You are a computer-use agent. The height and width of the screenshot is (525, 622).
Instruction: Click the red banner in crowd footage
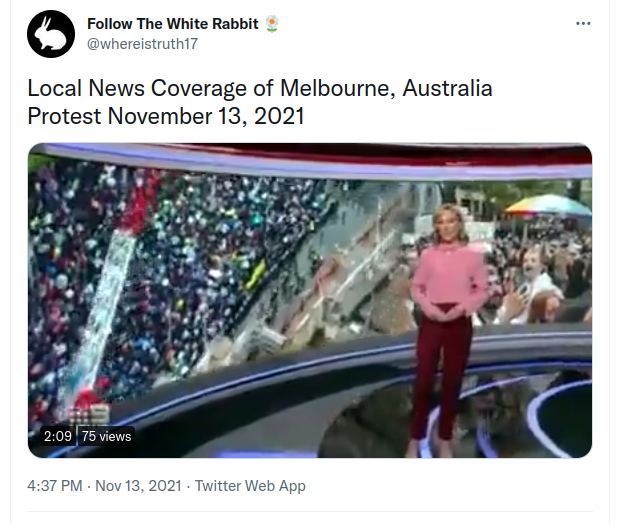[137, 208]
